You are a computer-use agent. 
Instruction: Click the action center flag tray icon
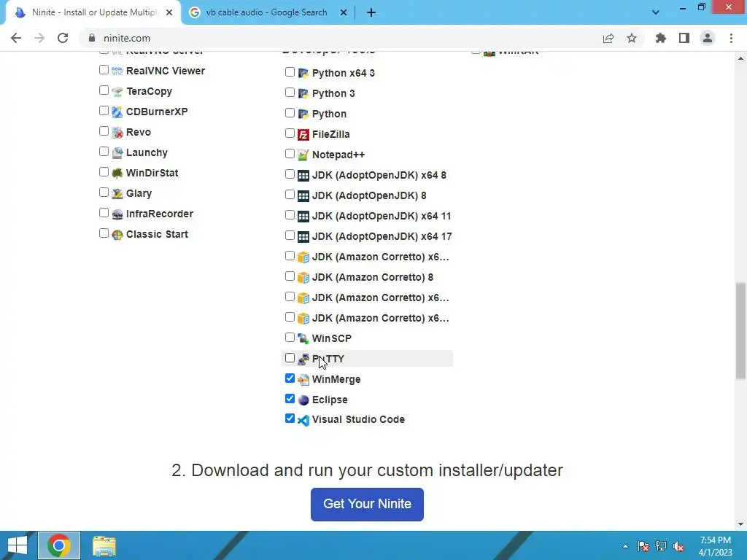coord(643,546)
